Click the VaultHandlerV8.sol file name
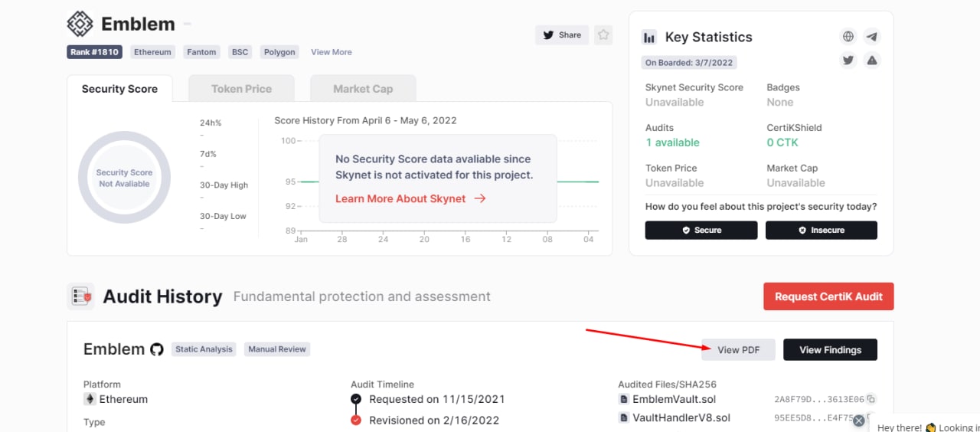The image size is (980, 432). (681, 417)
